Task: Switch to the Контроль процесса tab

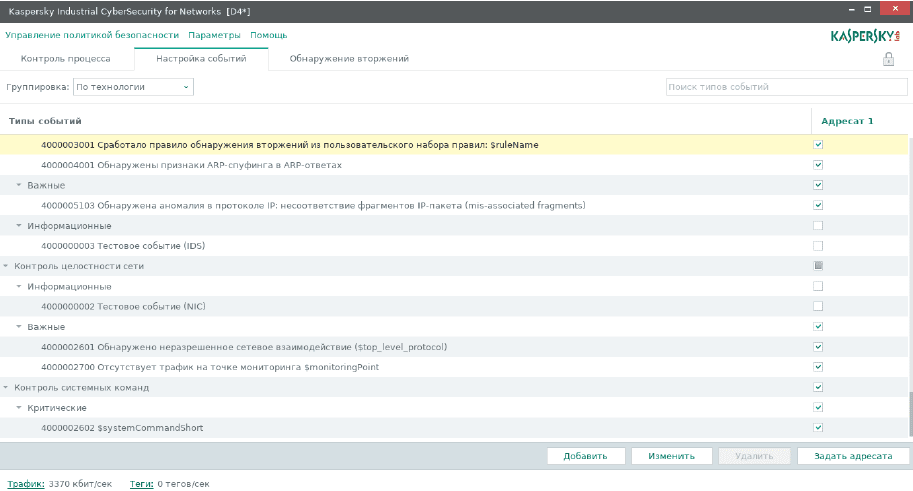Action: [x=66, y=59]
